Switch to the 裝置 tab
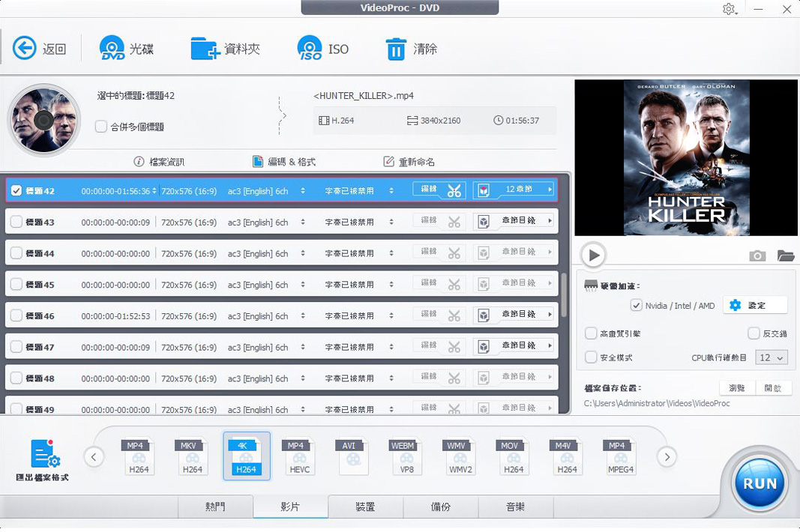800x532 pixels. [x=365, y=507]
